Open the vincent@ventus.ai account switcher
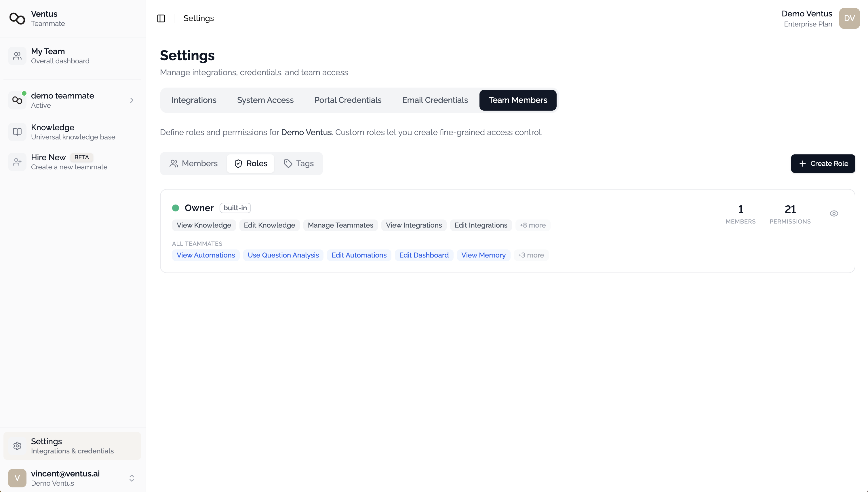Image resolution: width=868 pixels, height=492 pixels. point(132,478)
